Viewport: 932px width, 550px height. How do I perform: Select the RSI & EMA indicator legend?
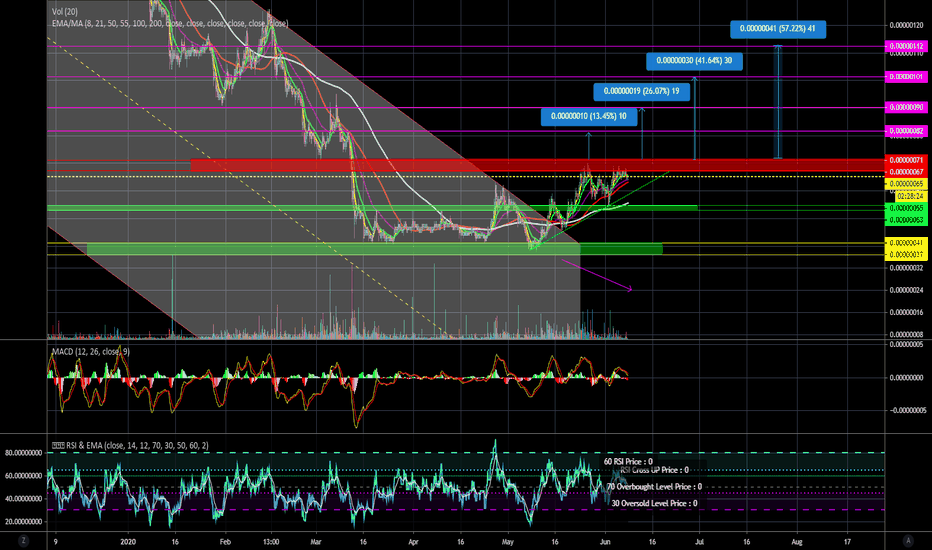tap(130, 445)
